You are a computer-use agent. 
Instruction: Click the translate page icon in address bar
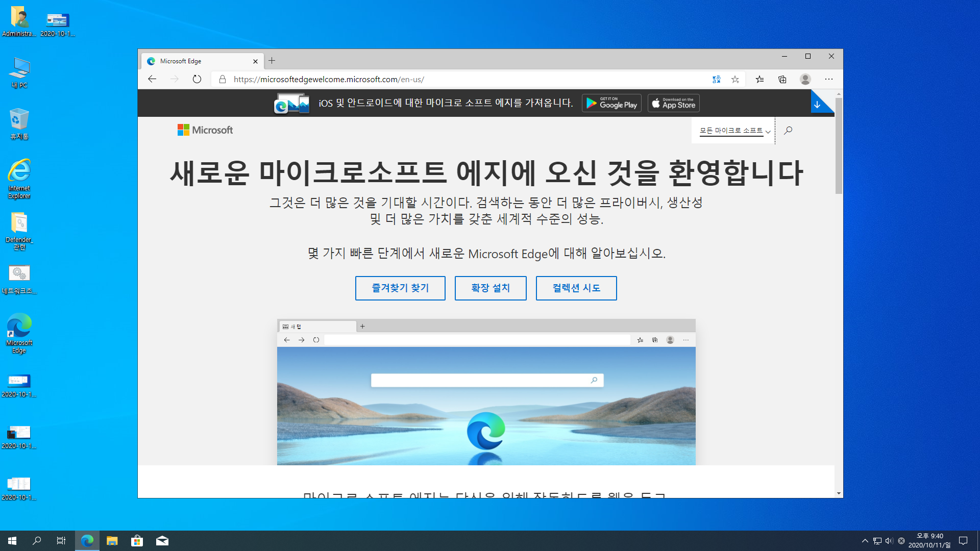pyautogui.click(x=717, y=79)
